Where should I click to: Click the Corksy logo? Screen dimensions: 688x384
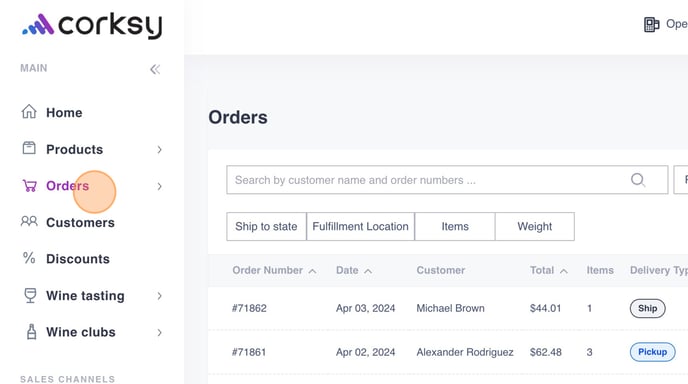coord(92,25)
